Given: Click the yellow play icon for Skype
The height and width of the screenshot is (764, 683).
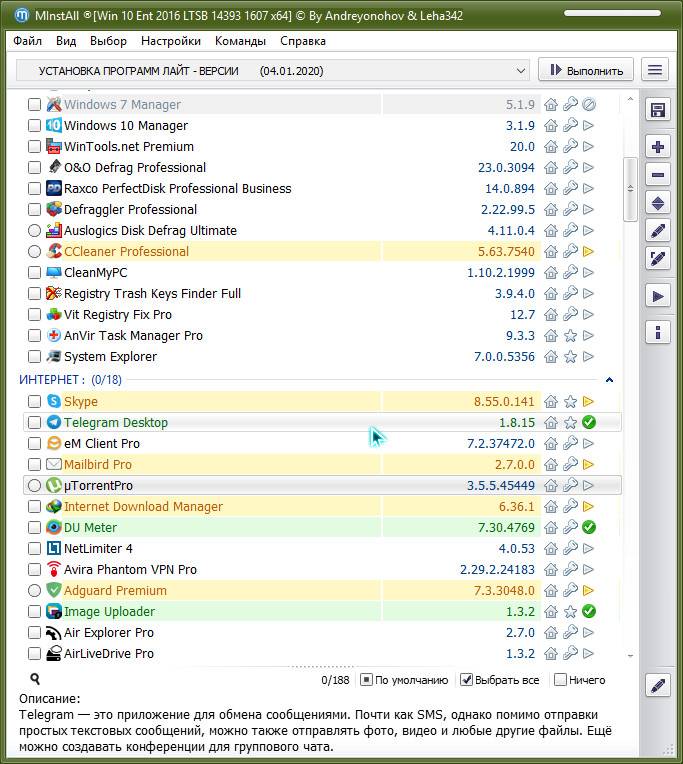Looking at the screenshot, I should [588, 401].
